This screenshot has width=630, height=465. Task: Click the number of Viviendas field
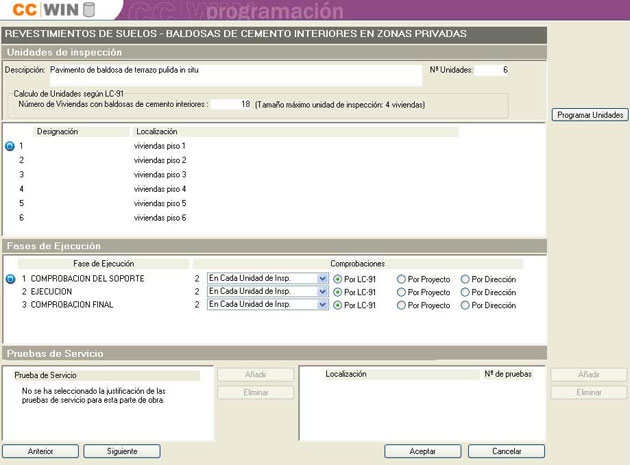pos(231,104)
